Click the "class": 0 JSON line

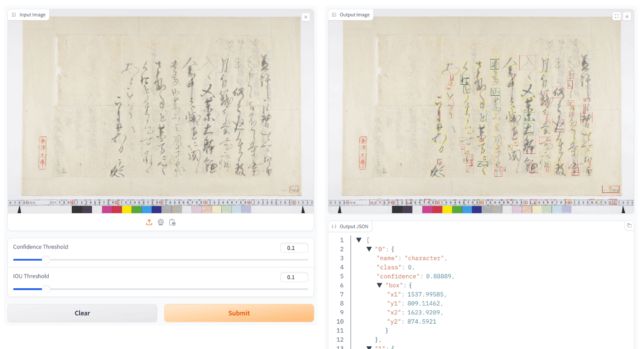pos(396,268)
